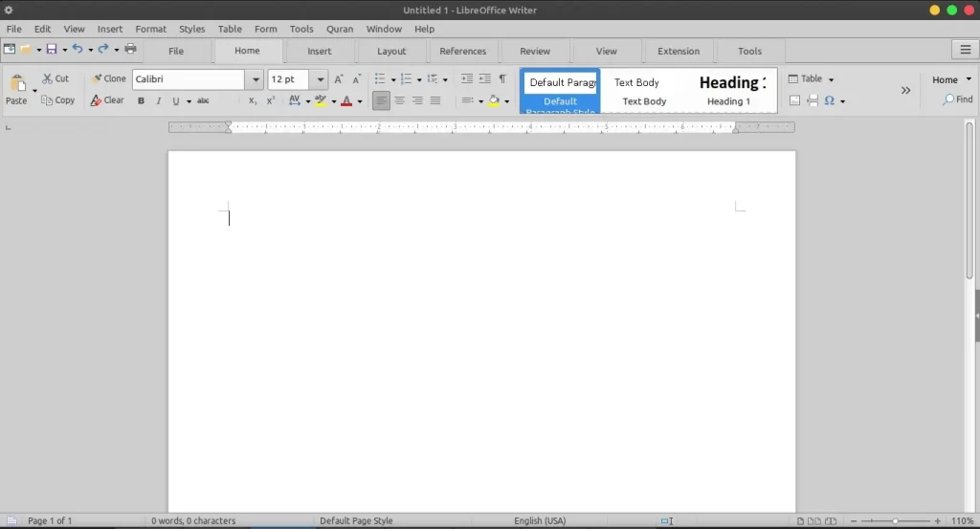The image size is (980, 529).
Task: Activate the Clone formatting paintbrush
Action: pyautogui.click(x=109, y=78)
